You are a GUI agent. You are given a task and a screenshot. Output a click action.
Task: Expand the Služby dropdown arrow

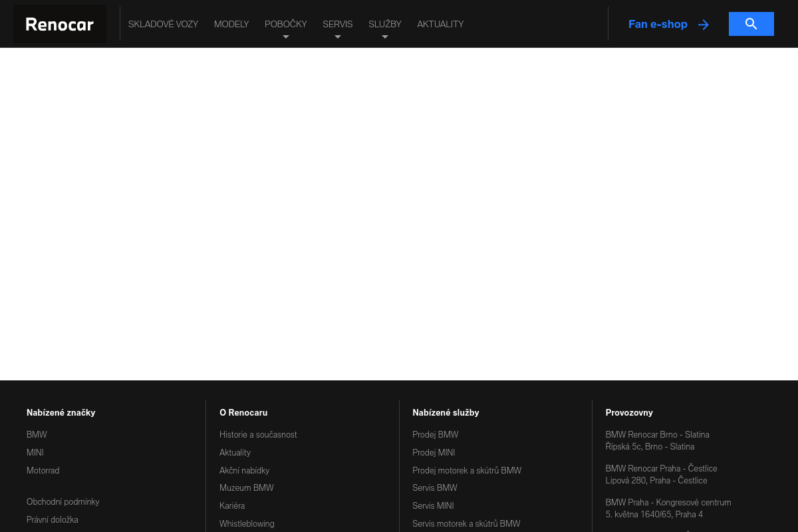point(385,37)
